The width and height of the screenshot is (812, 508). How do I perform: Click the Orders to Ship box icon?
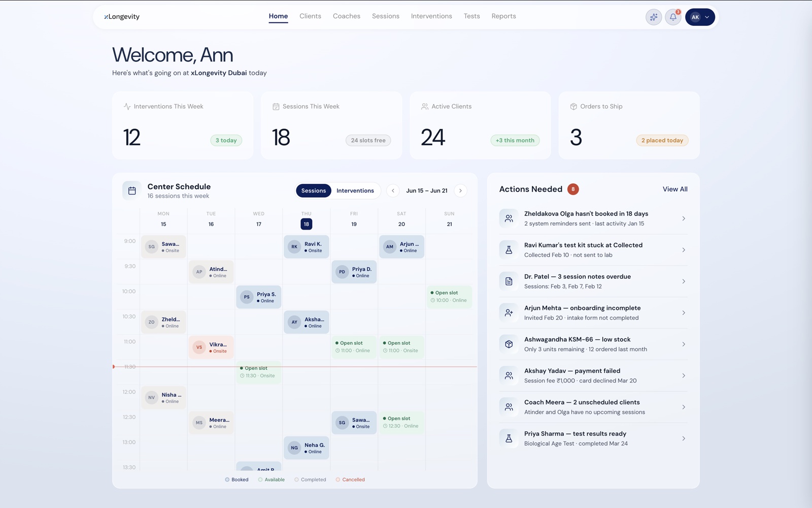573,107
